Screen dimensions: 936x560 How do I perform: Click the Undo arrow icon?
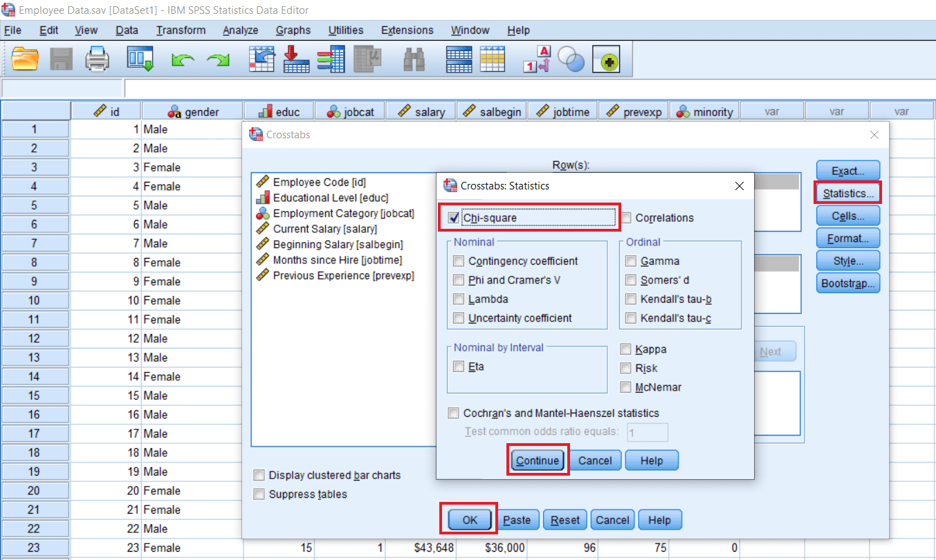[x=183, y=59]
